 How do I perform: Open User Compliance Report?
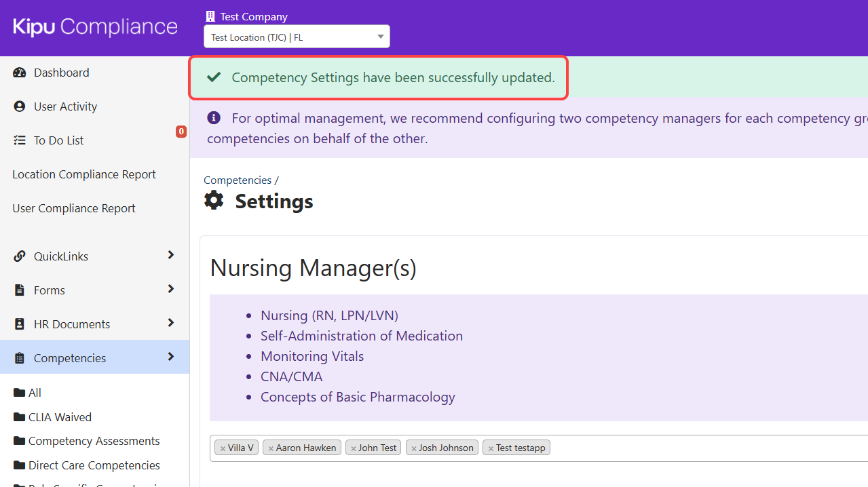coord(74,208)
